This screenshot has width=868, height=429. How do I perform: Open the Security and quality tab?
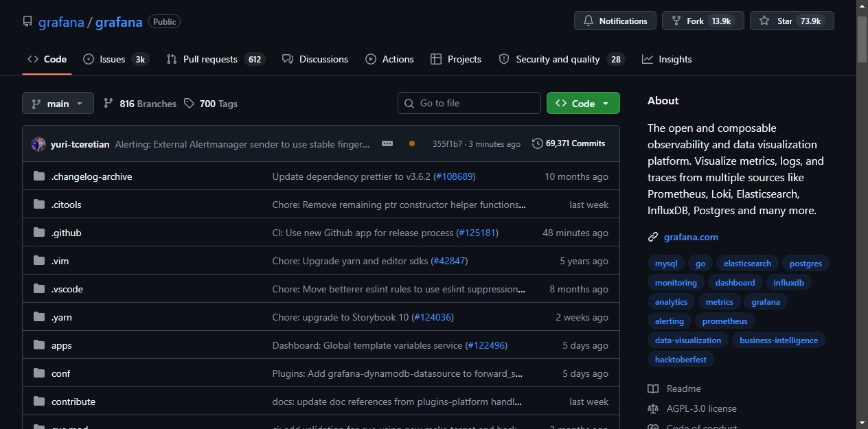click(561, 60)
